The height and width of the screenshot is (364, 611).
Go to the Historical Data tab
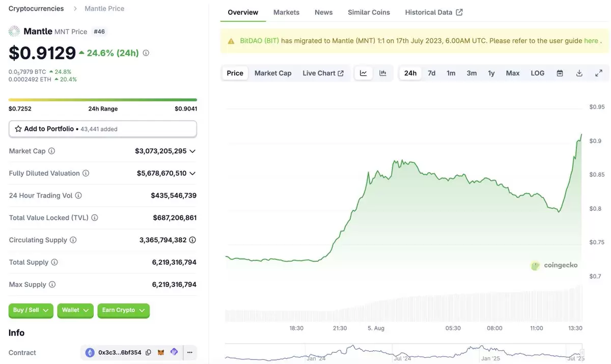(434, 12)
